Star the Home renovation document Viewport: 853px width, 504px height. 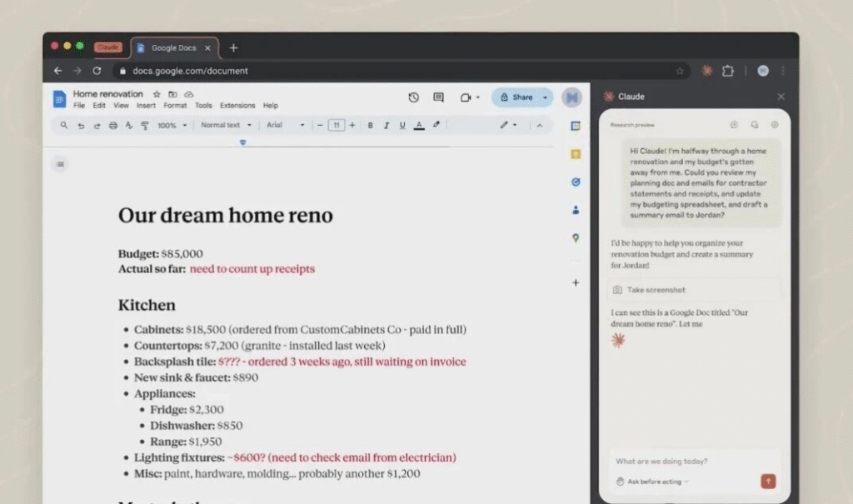point(157,94)
